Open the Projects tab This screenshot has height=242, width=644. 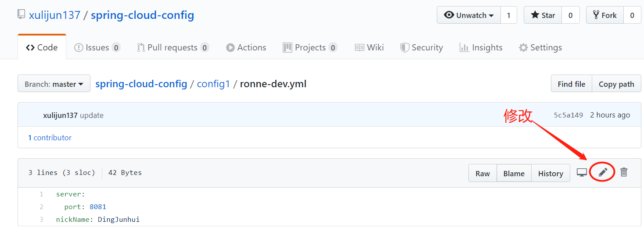[x=310, y=47]
